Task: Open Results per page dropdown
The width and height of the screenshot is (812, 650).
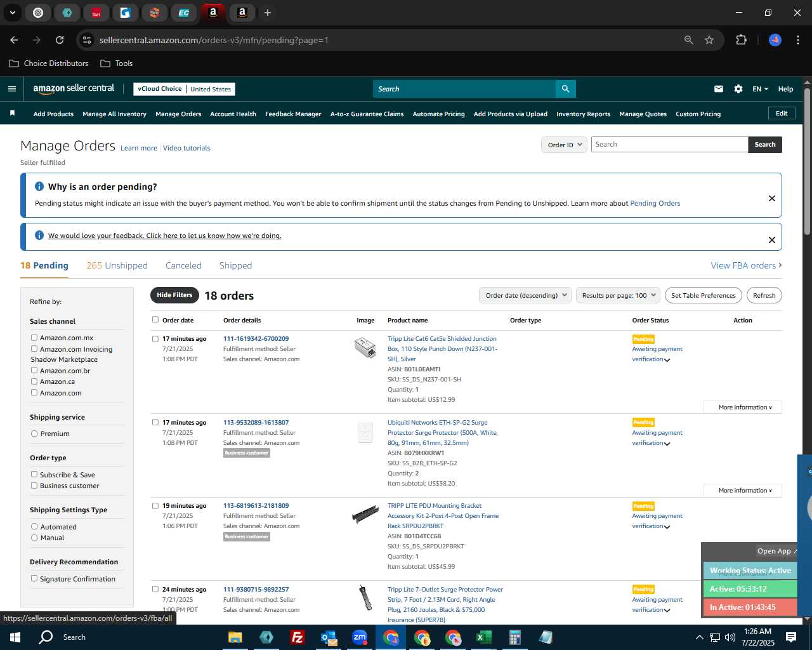Action: 618,295
